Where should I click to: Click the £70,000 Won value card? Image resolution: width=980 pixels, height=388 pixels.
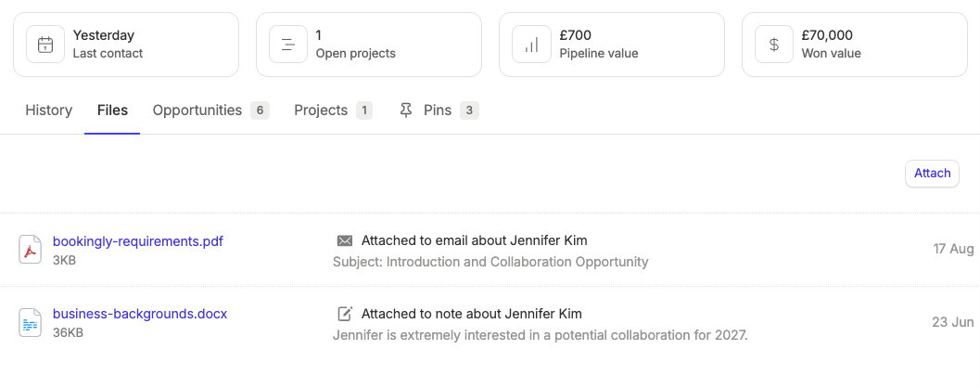855,45
